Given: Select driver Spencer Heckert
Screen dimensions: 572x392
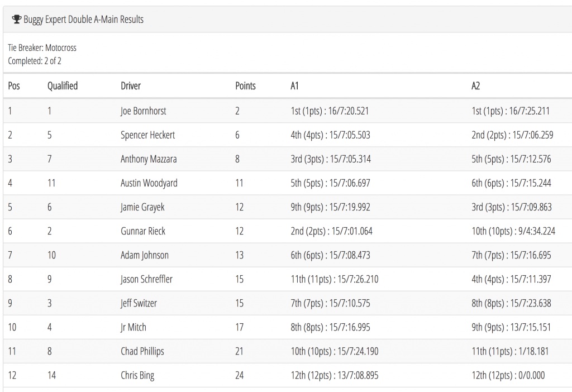Looking at the screenshot, I should pos(147,135).
